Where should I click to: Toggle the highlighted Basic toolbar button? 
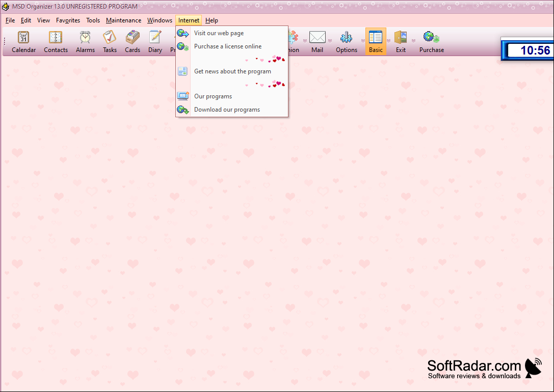point(376,42)
